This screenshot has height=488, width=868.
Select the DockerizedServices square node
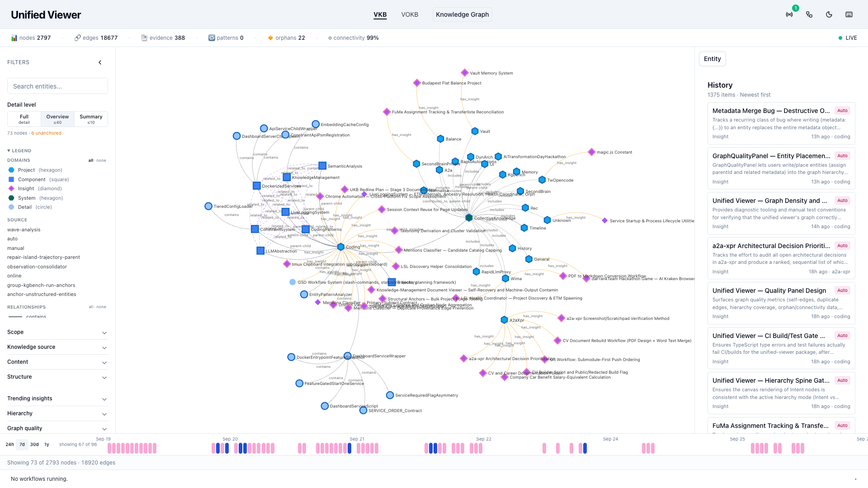[257, 186]
